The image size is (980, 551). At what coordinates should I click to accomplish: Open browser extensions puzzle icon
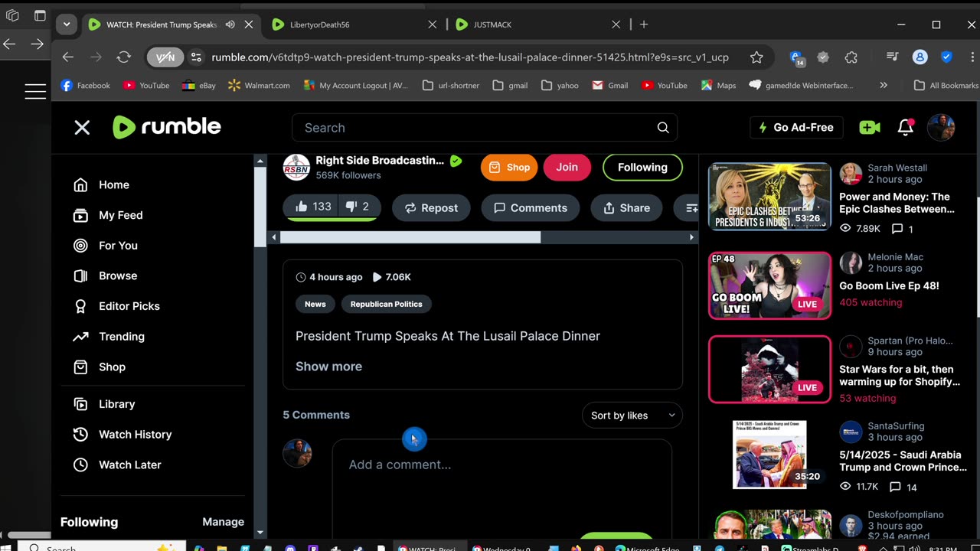click(851, 57)
